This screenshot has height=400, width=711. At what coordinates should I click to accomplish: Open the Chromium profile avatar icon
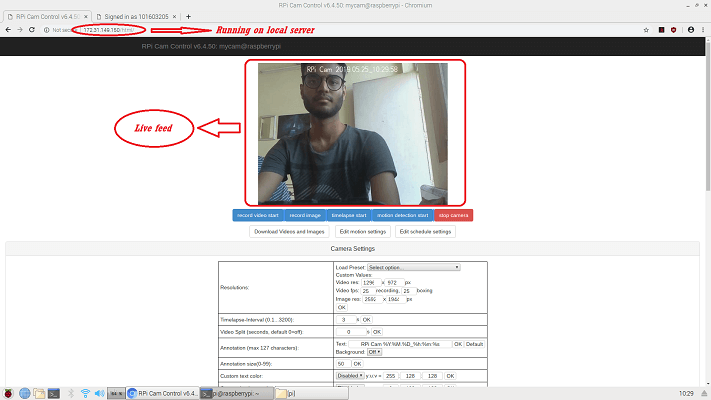(691, 29)
